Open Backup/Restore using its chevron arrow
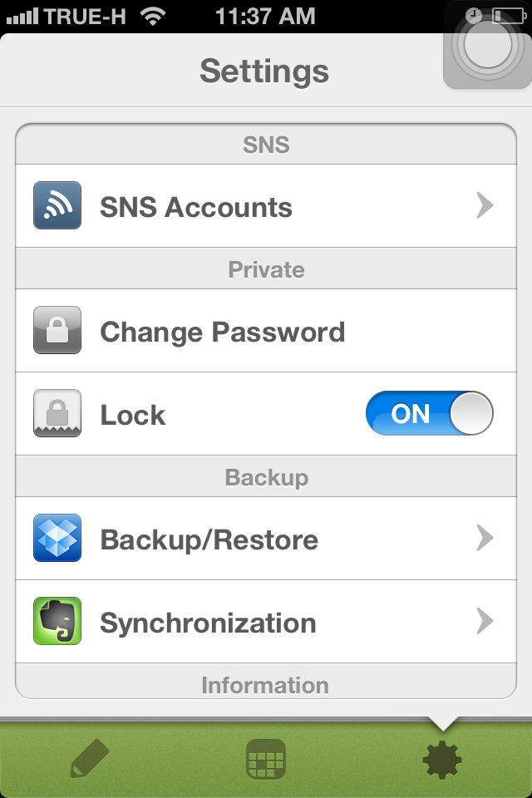The height and width of the screenshot is (798, 532). 485,538
